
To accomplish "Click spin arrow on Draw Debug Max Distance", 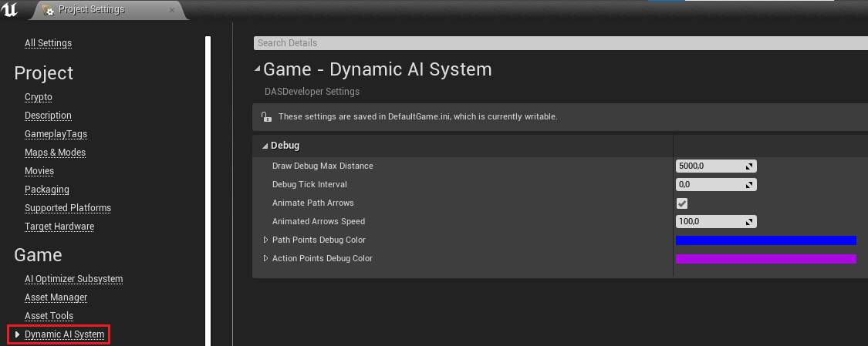I will coord(748,166).
